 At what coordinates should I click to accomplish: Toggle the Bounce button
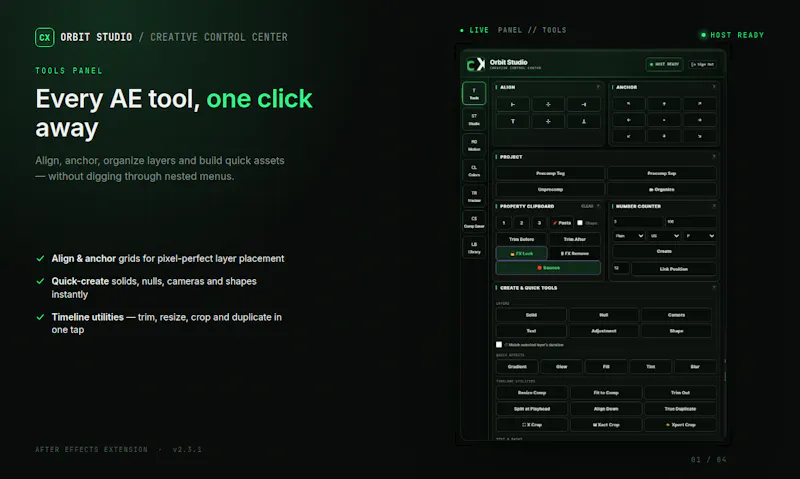coord(548,268)
